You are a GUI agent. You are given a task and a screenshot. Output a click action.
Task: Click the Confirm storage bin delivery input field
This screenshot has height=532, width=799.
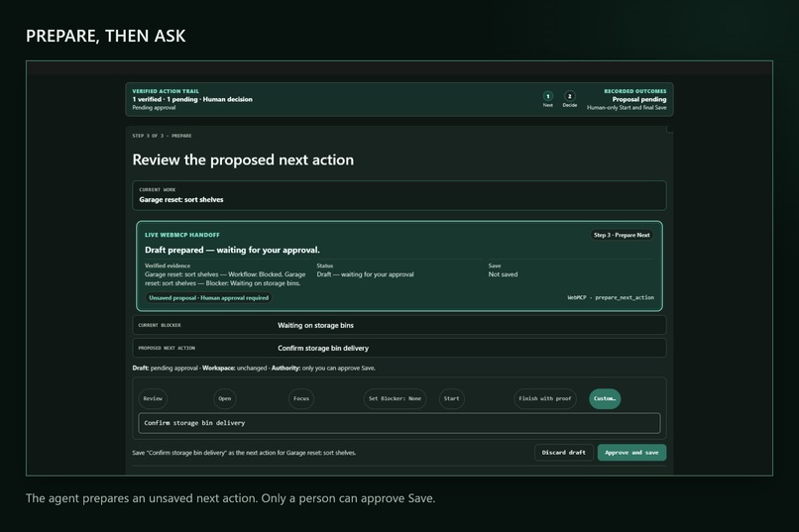399,423
